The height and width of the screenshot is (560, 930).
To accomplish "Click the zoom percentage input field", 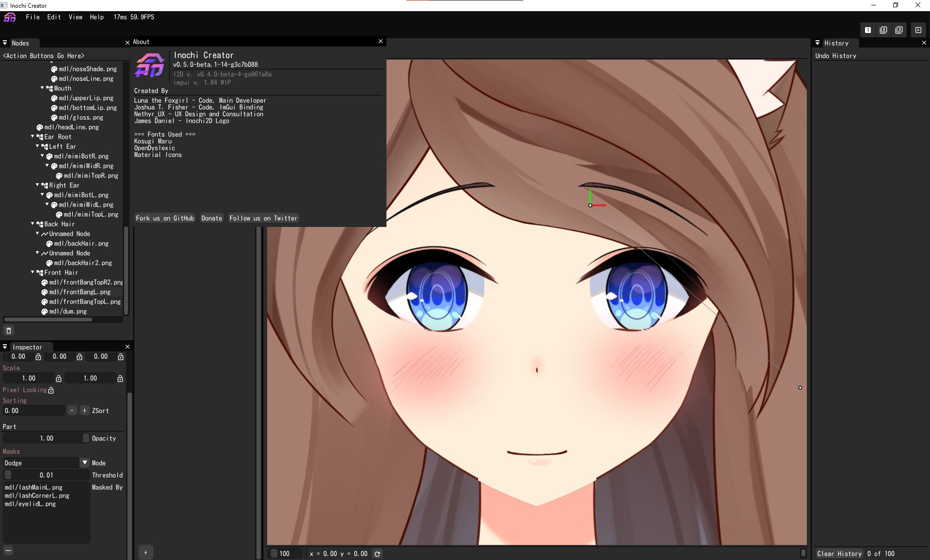I will [287, 553].
